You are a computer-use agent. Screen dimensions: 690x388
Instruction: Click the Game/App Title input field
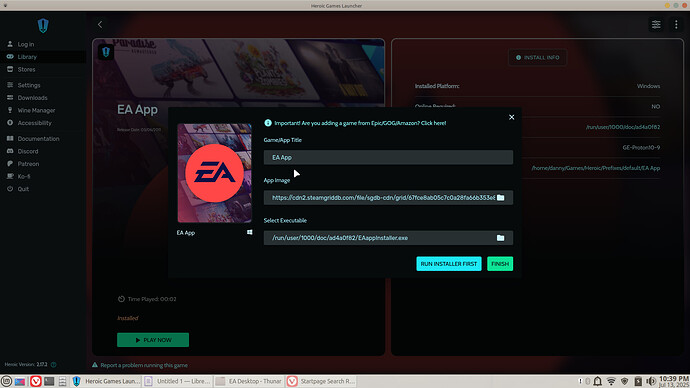click(x=388, y=157)
